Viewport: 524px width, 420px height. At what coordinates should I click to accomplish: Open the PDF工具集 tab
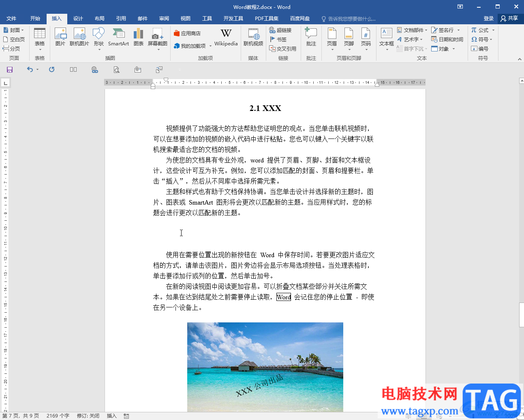pos(267,19)
